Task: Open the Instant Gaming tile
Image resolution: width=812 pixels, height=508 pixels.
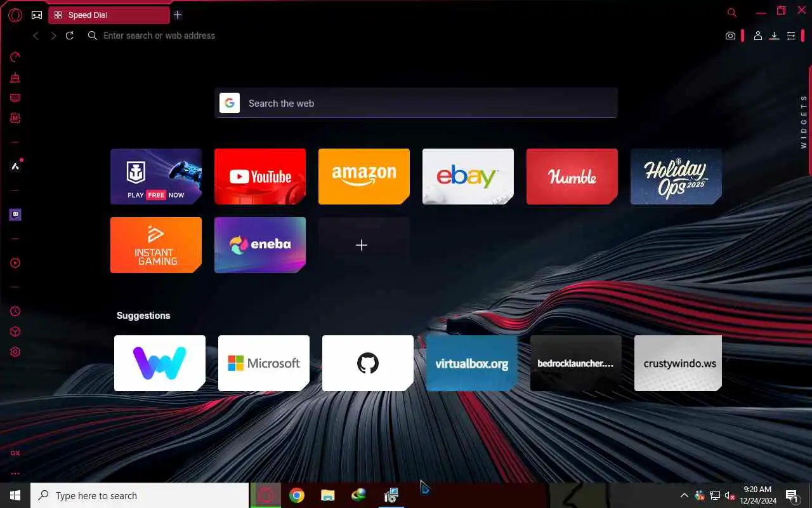Action: [156, 245]
